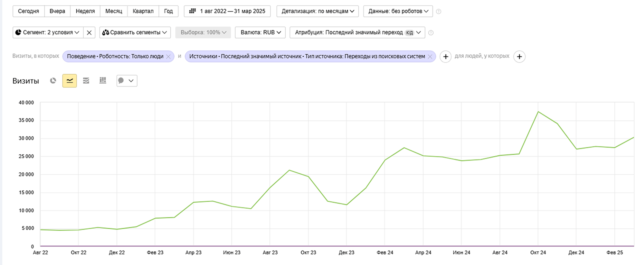This screenshot has width=644, height=265.
Task: Remove the search engine source filter
Action: 430,57
